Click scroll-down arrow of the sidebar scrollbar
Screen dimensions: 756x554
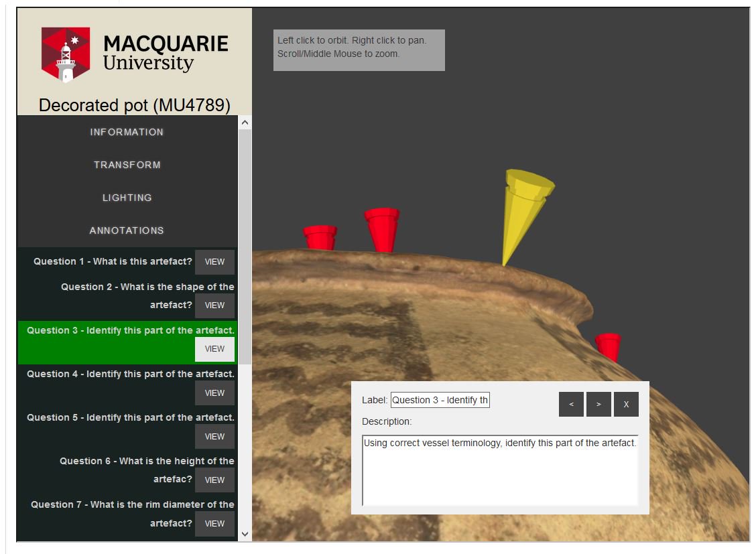[x=245, y=535]
